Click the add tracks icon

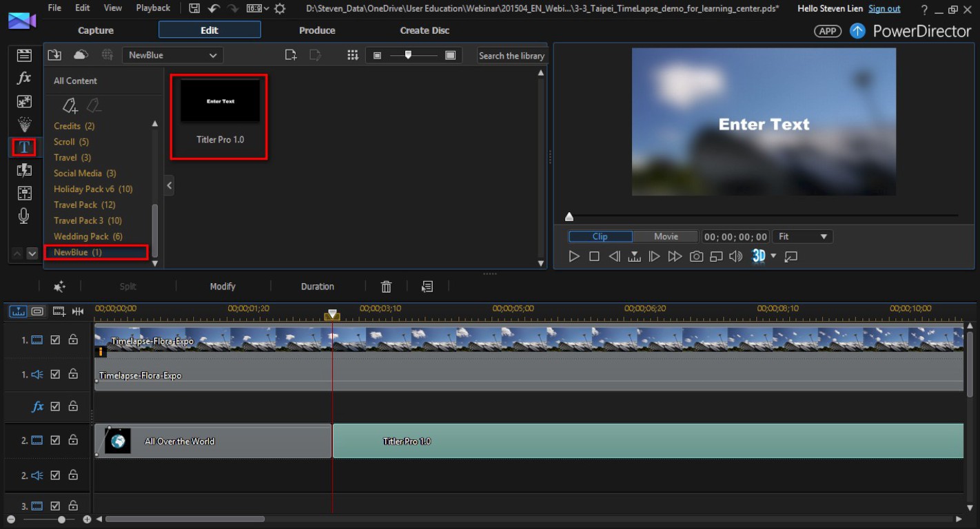[59, 311]
